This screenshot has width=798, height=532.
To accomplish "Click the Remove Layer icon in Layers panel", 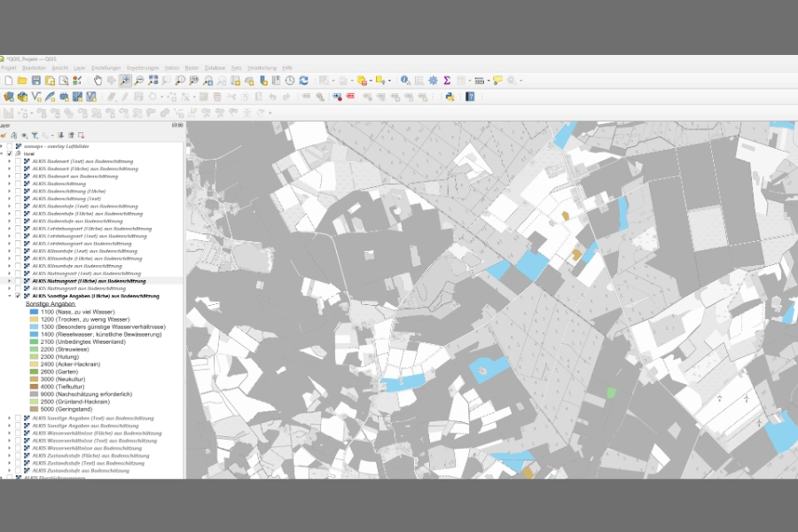I will coord(80,134).
